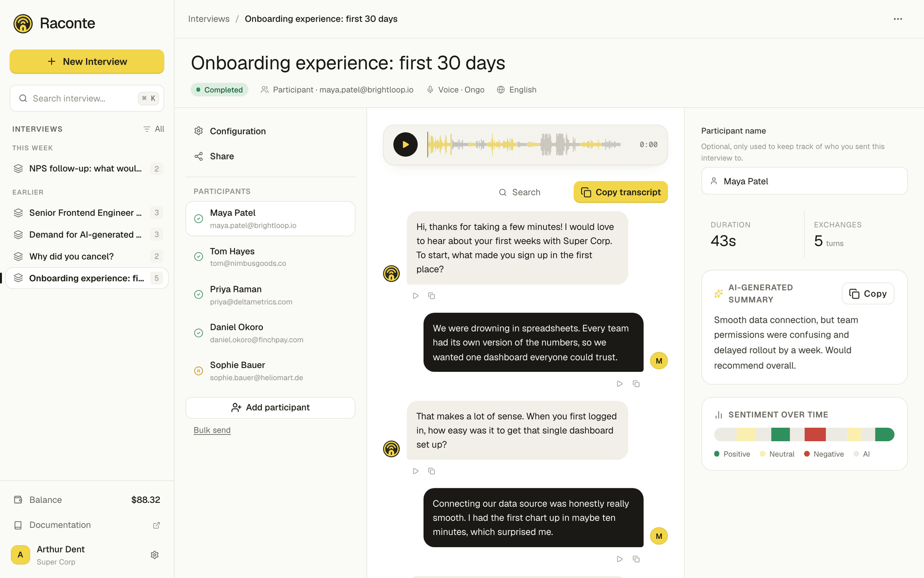Copy the 'That makes a lot of sense' message
This screenshot has width=924, height=578.
point(432,471)
